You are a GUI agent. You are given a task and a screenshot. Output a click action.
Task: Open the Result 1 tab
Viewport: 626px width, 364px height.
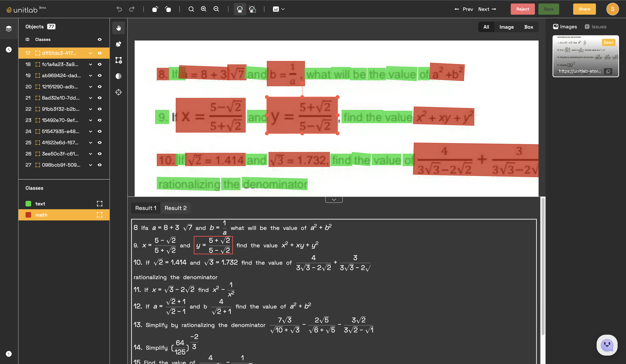146,208
